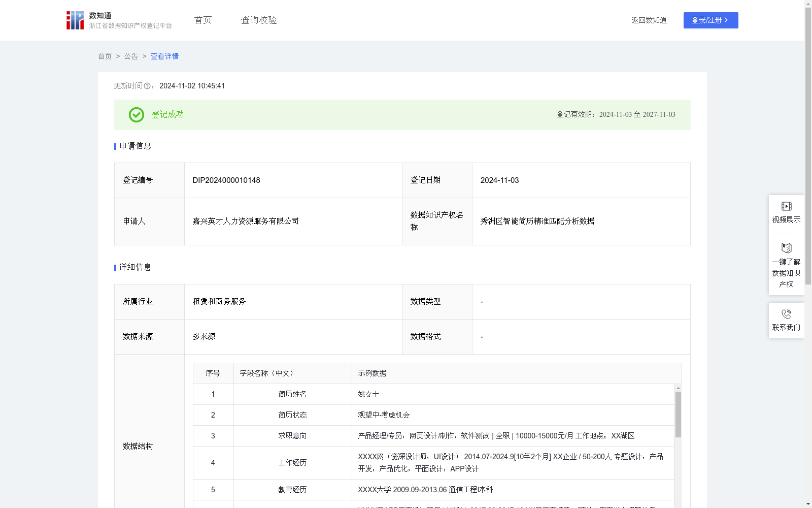Image resolution: width=812 pixels, height=508 pixels.
Task: Click 查看详情 in the breadcrumb
Action: coord(164,56)
